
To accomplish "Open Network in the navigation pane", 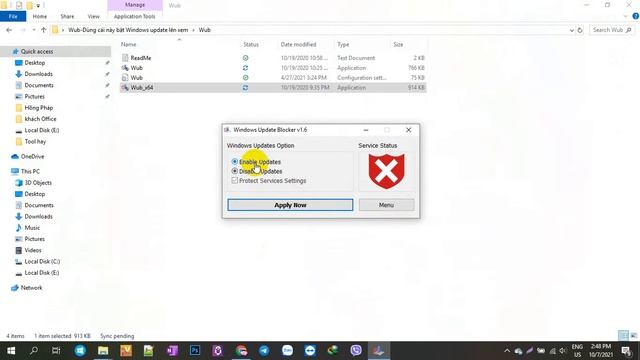I will (x=31, y=288).
